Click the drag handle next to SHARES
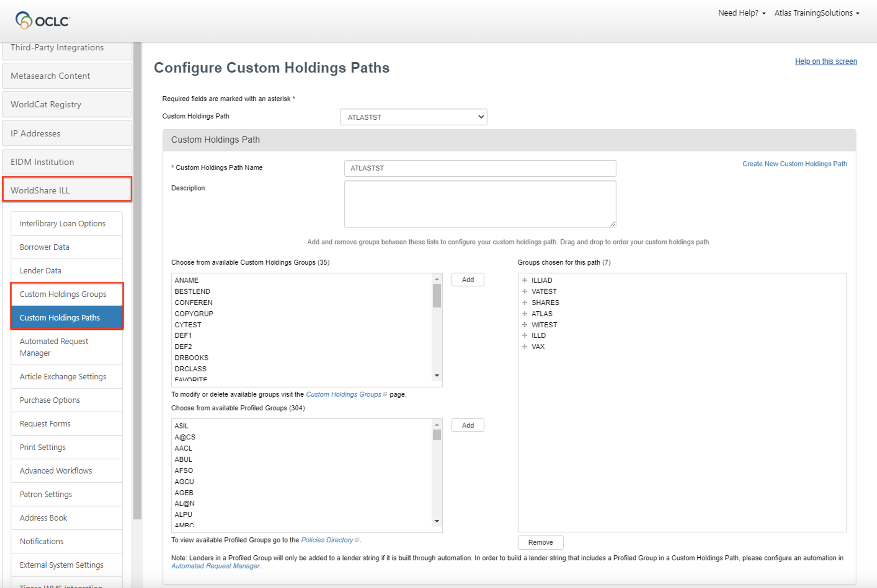Viewport: 877px width, 588px height. [x=524, y=302]
